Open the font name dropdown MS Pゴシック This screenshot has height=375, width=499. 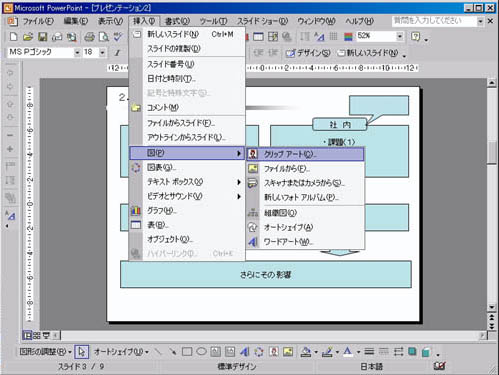coord(77,53)
